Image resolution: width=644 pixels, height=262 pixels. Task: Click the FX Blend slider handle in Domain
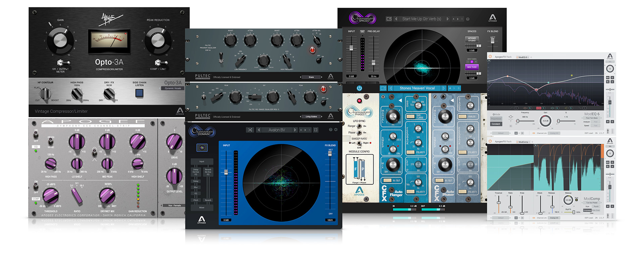pos(330,154)
